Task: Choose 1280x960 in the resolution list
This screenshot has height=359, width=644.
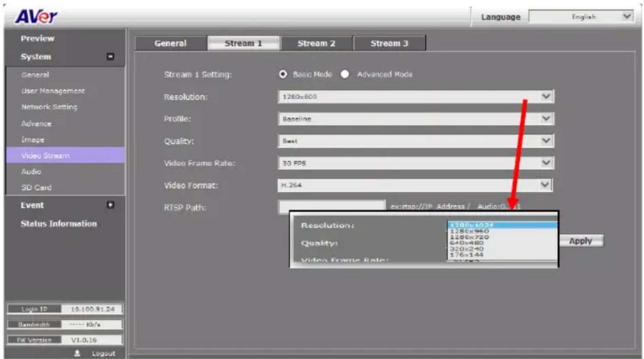Action: tap(502, 231)
